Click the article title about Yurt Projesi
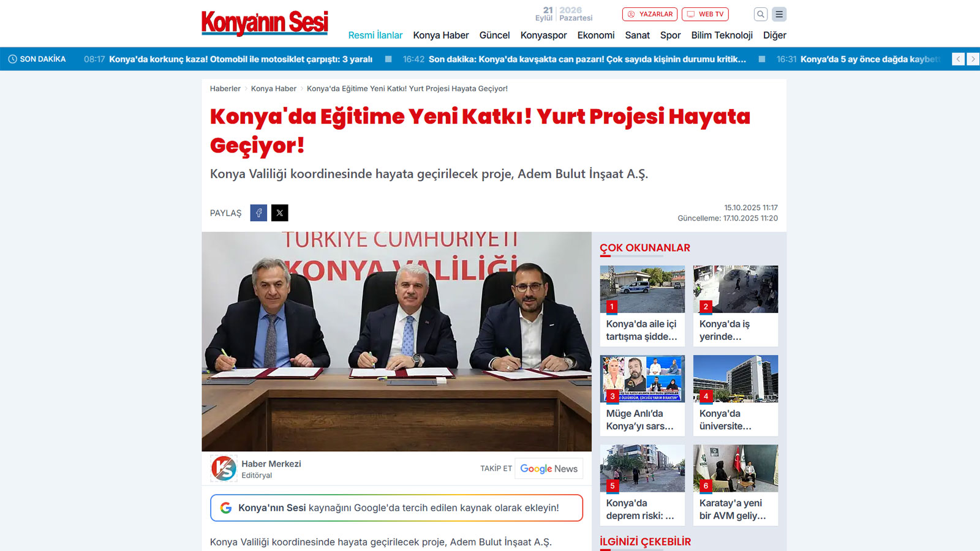 click(x=480, y=131)
